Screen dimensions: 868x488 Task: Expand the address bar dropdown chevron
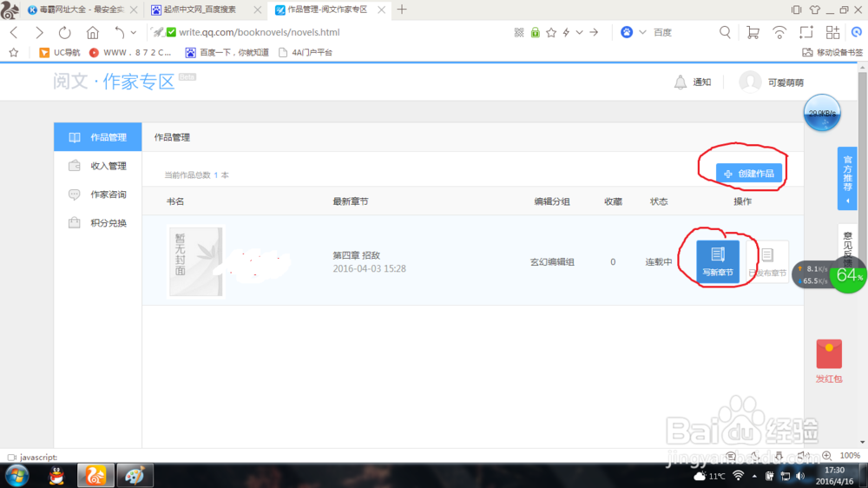pos(579,33)
